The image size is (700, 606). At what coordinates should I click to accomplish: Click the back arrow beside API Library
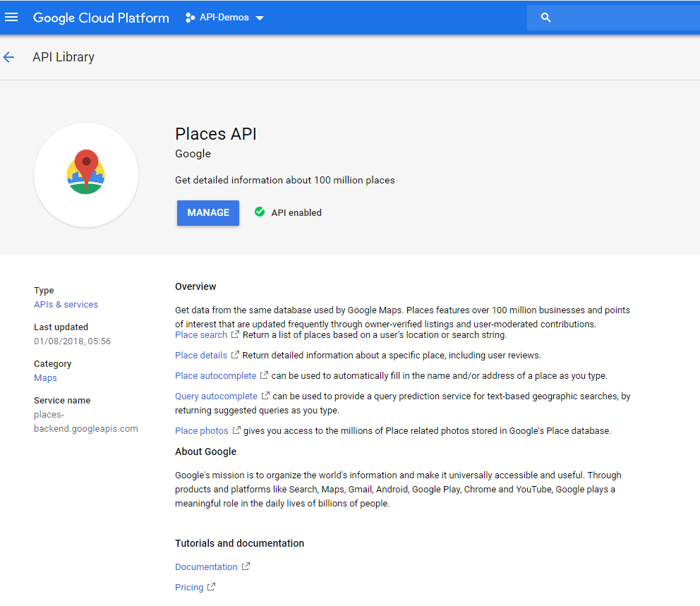pyautogui.click(x=9, y=57)
